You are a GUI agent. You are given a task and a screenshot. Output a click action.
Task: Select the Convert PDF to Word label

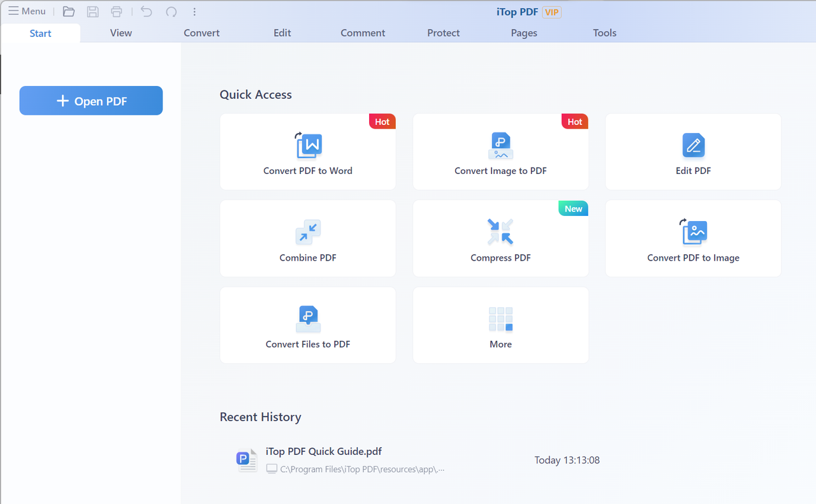pos(308,171)
